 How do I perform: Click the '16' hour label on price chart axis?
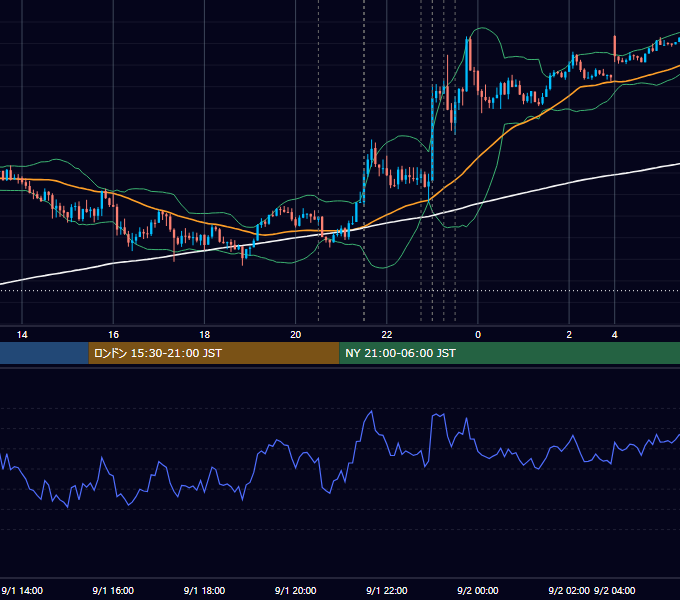[x=113, y=335]
